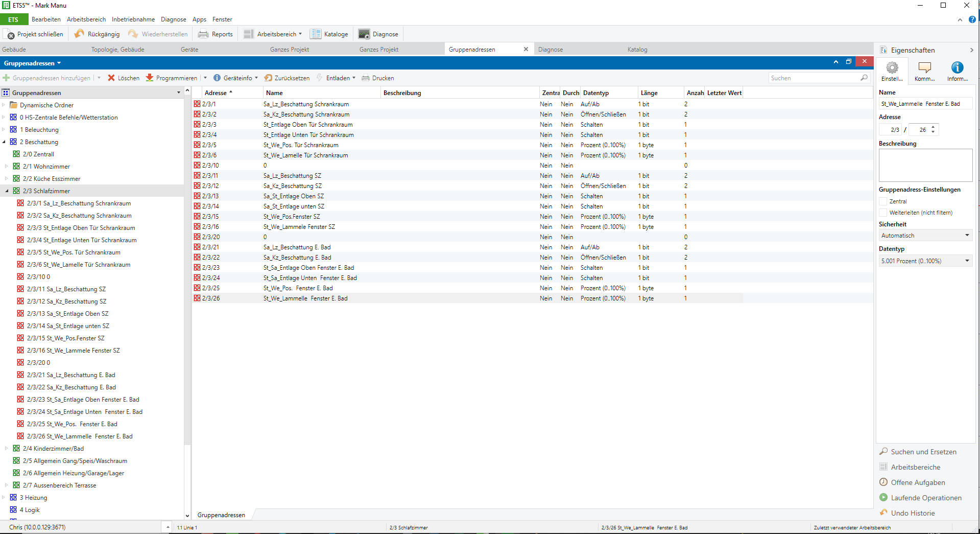Open the Inbetriebnahme menu
The height and width of the screenshot is (534, 980).
click(x=133, y=19)
